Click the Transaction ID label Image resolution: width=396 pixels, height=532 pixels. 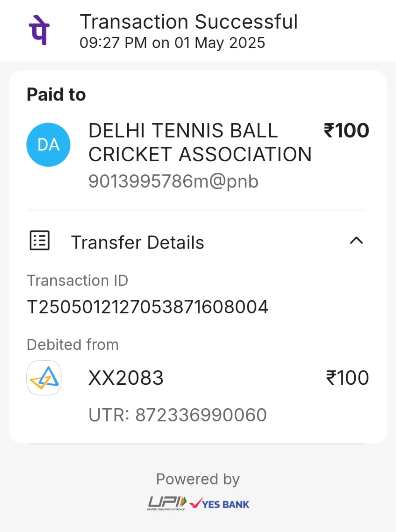tap(77, 280)
